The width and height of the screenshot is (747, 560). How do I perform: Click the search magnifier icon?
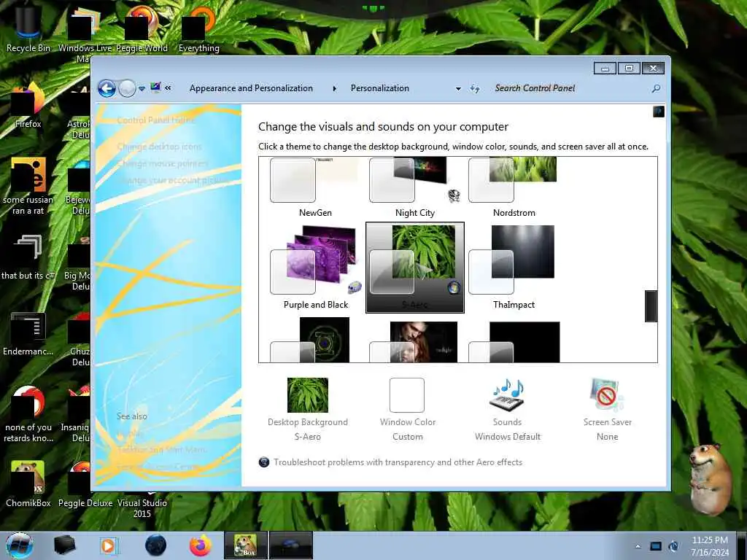click(x=656, y=88)
